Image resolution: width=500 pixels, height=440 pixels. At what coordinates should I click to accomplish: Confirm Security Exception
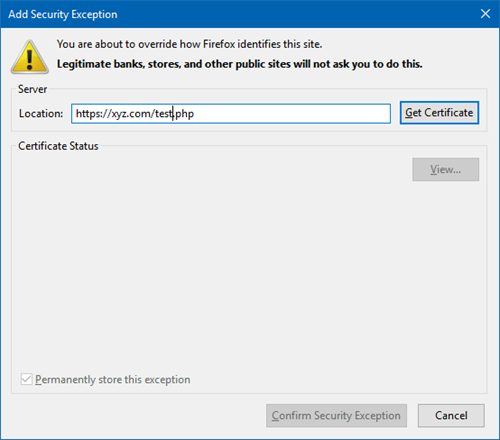click(x=336, y=415)
